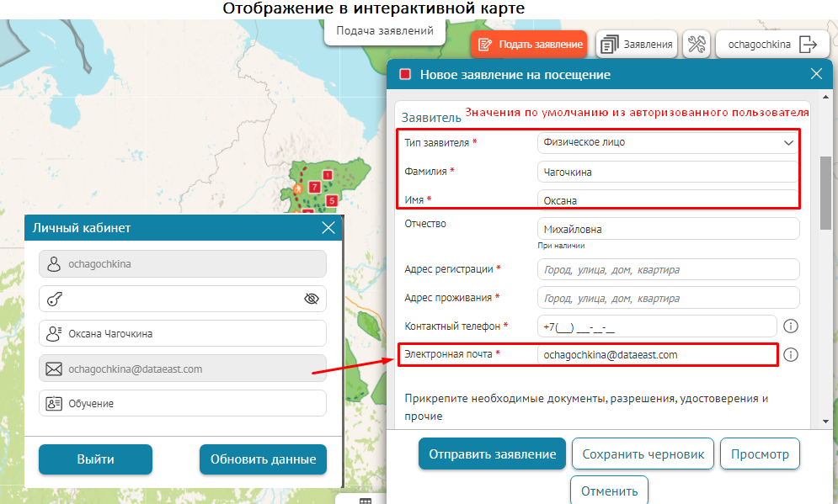Click the tools wrench icon in top toolbar
The image size is (838, 504).
697,45
